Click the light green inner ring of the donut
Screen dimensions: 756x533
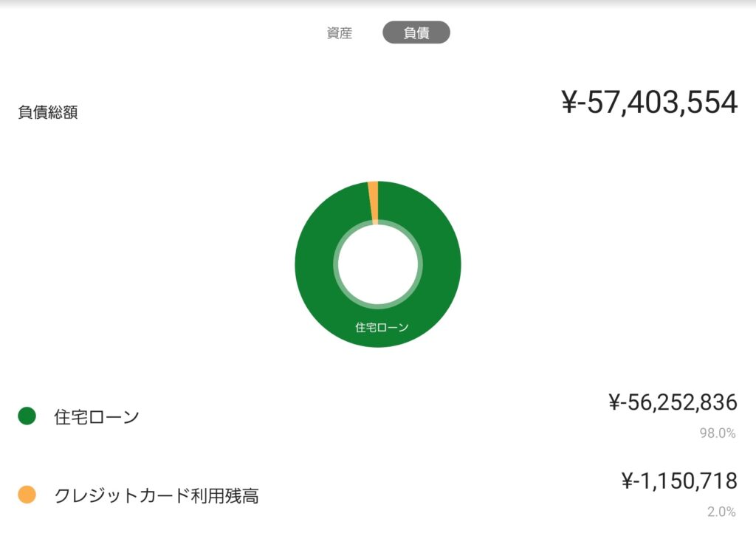337,264
